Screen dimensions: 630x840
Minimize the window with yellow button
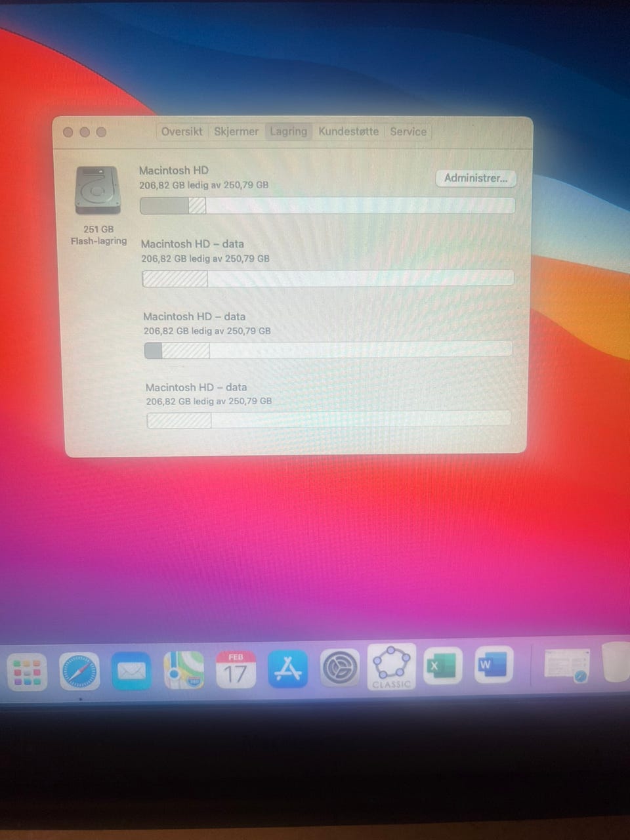pyautogui.click(x=85, y=132)
